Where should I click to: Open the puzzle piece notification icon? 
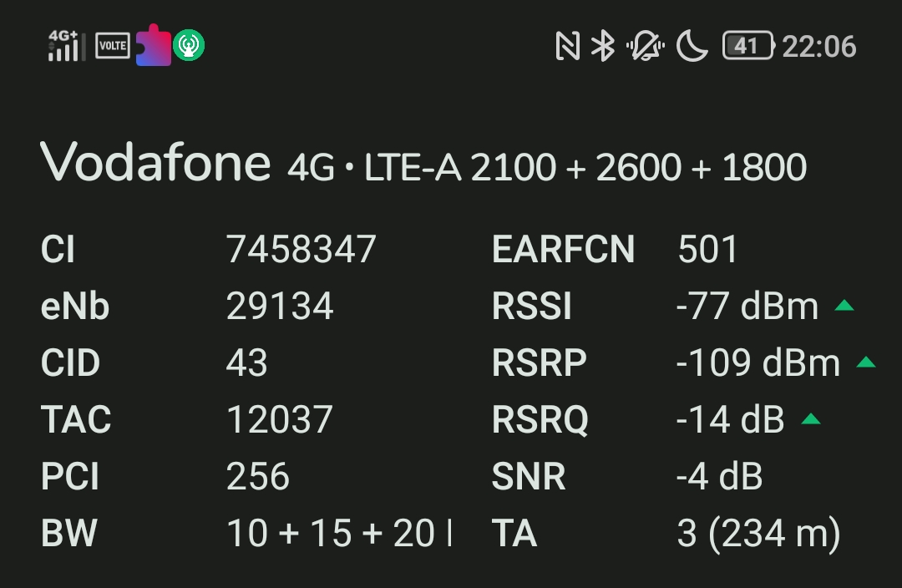click(x=154, y=45)
